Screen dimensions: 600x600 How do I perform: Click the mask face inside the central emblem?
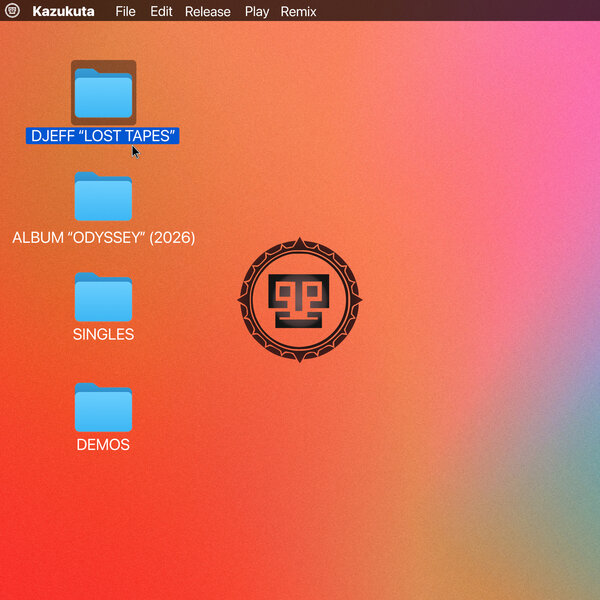click(300, 300)
